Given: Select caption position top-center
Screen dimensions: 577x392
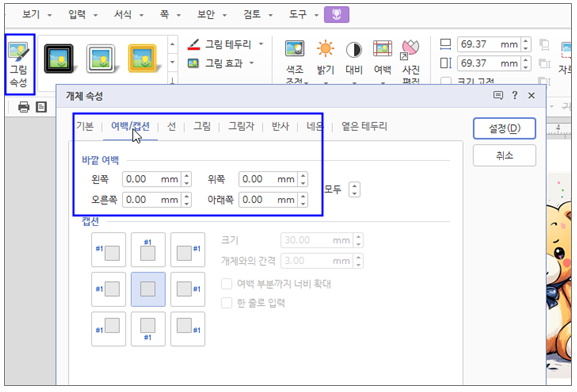Looking at the screenshot, I should click(148, 250).
